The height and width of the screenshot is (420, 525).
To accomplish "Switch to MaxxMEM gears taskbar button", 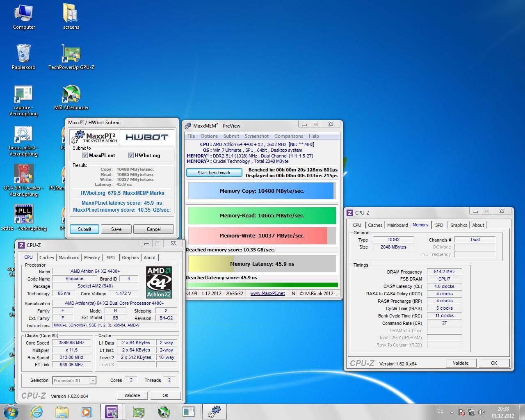I will (215, 412).
